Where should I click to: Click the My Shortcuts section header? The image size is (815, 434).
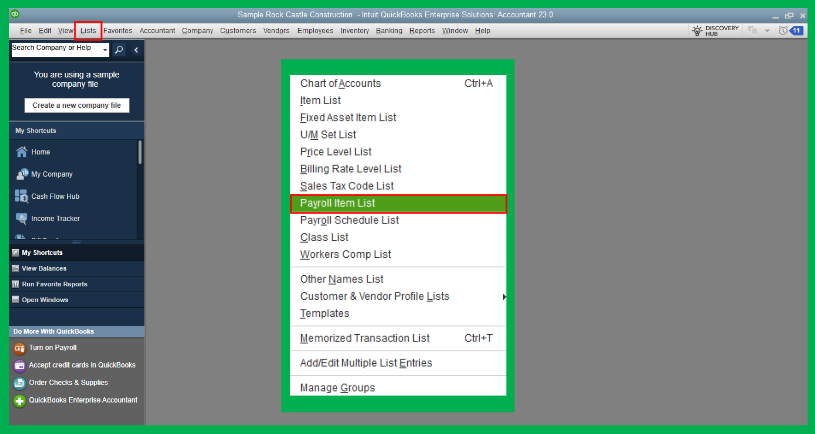point(76,130)
